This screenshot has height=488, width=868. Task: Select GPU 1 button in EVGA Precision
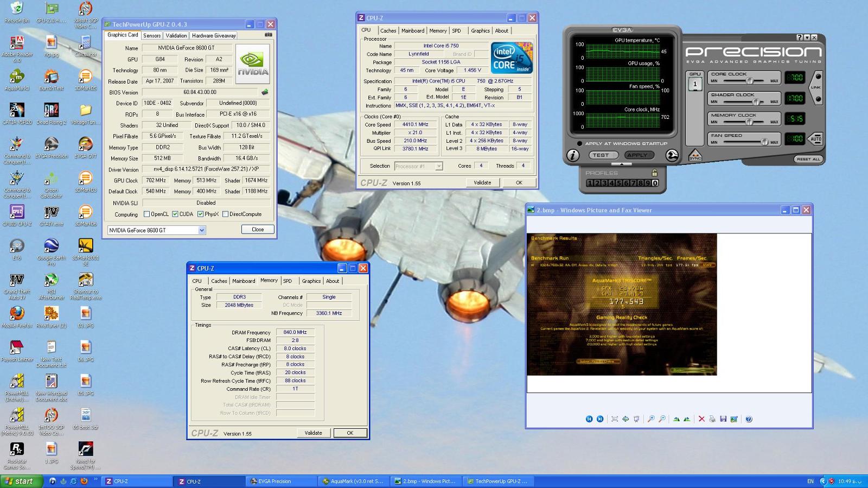point(695,84)
